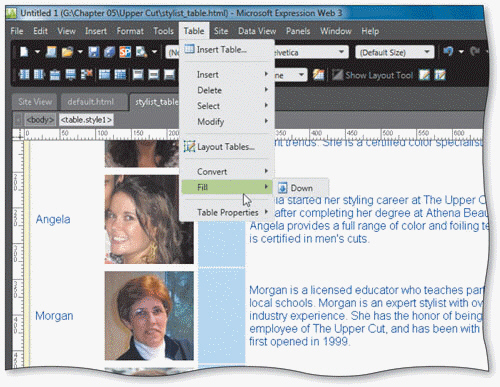Image resolution: width=500 pixels, height=387 pixels.
Task: Open the Help menu
Action: 370,31
